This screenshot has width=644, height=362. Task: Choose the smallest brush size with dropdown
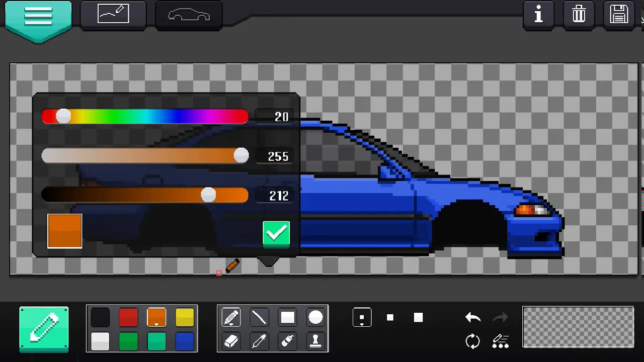[x=362, y=318]
